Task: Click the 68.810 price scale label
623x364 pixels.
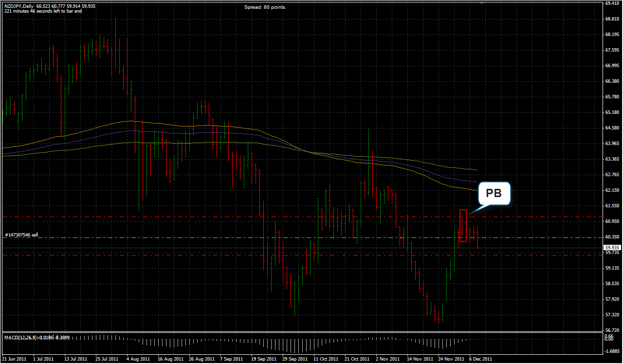Action: pos(612,19)
